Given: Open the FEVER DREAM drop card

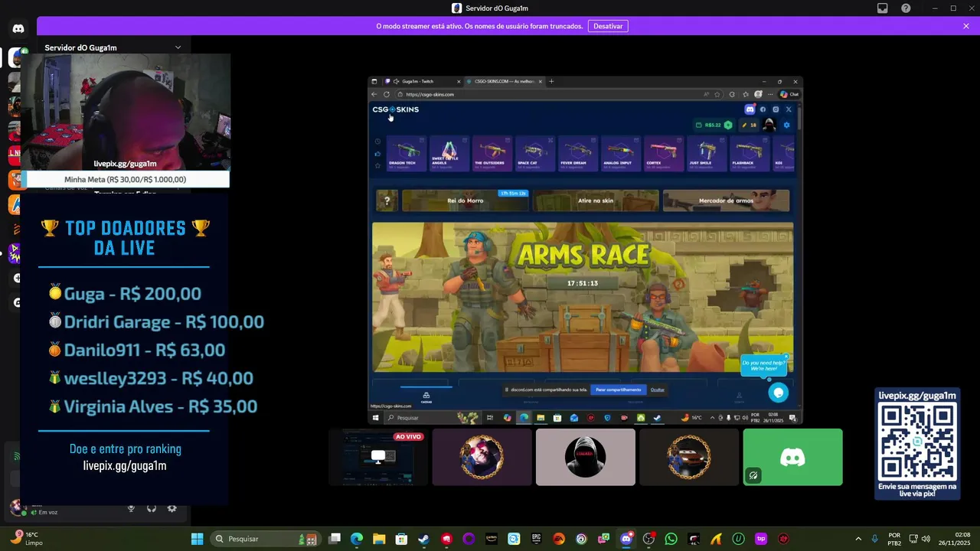Looking at the screenshot, I should [577, 154].
